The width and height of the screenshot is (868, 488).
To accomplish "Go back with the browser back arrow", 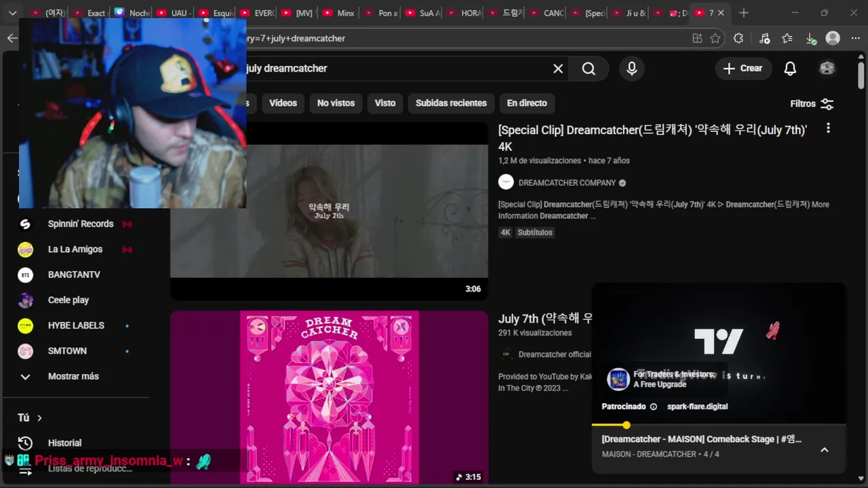I will coord(12,38).
